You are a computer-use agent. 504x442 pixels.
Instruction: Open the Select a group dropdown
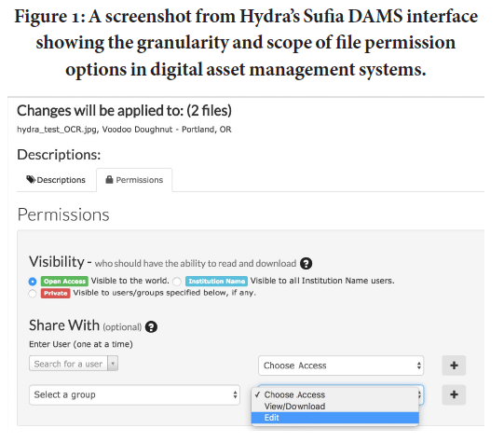tap(134, 394)
